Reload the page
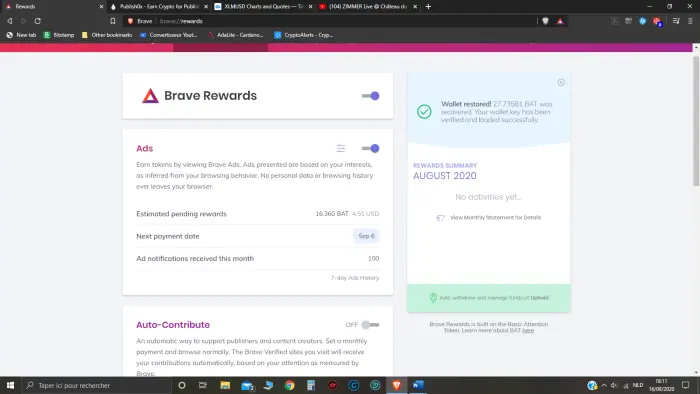This screenshot has height=394, width=700. pos(38,21)
